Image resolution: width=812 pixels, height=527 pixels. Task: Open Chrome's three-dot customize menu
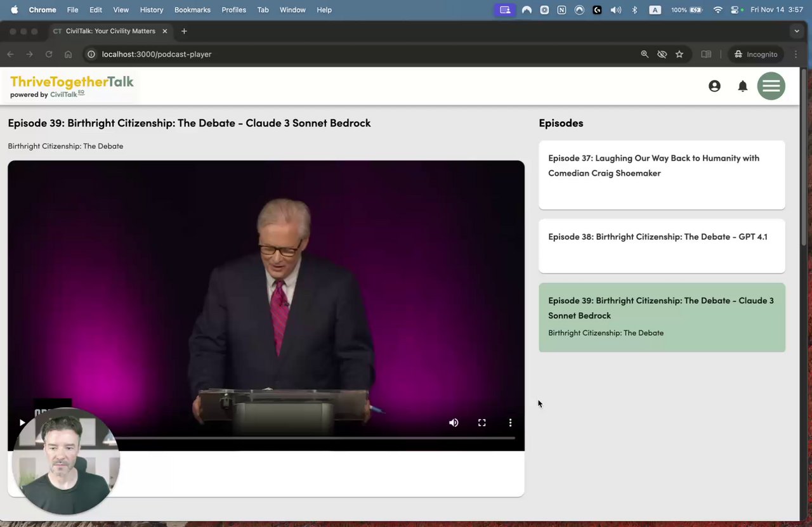click(796, 54)
